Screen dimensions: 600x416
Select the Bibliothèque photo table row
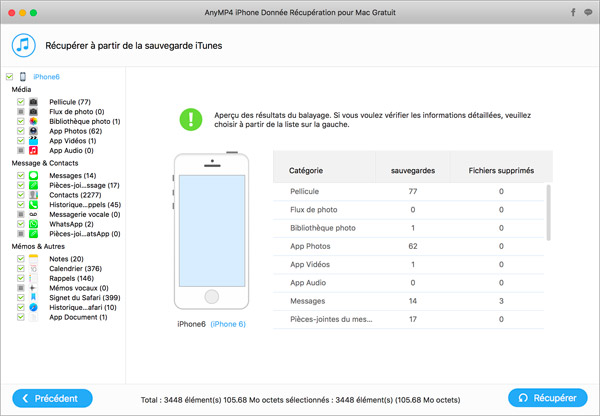408,228
